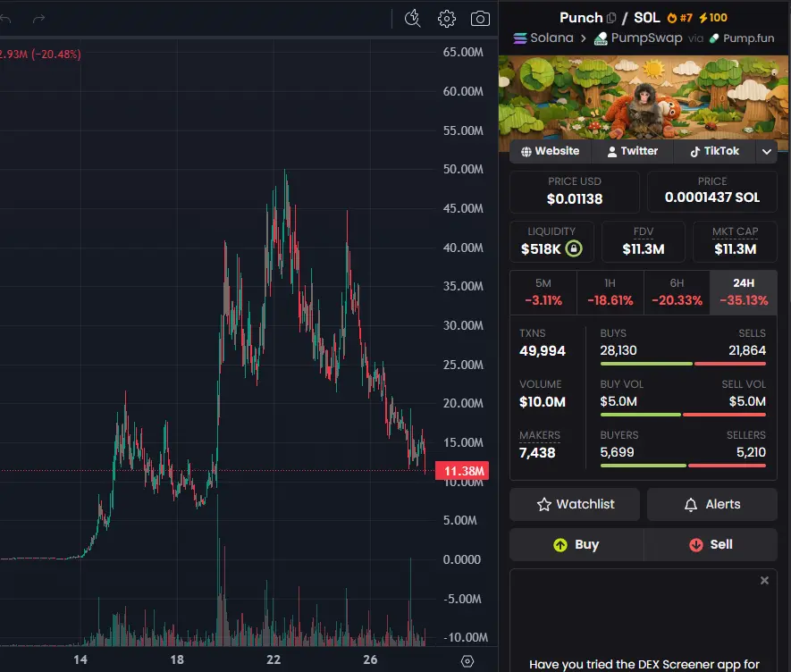Click the 50.00M price axis label
The image size is (791, 672).
pyautogui.click(x=463, y=170)
